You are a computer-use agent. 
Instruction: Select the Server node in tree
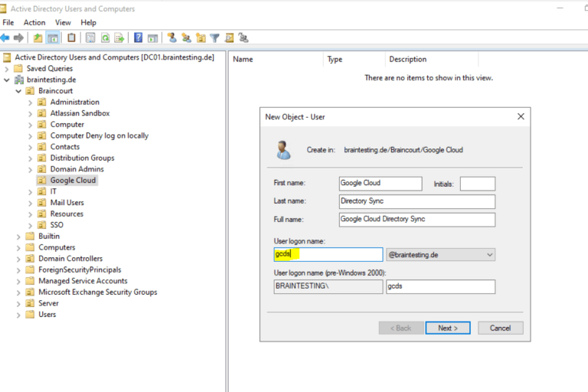[48, 303]
